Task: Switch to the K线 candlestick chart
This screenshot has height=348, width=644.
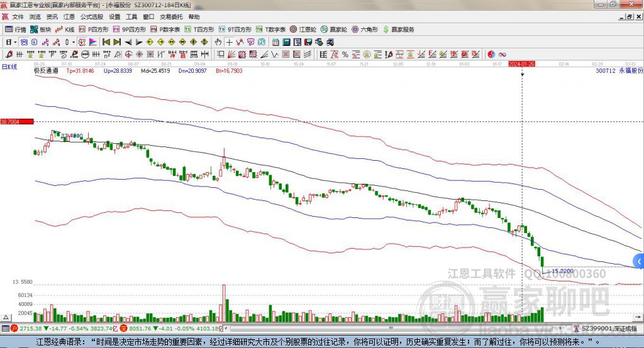Action: click(65, 30)
